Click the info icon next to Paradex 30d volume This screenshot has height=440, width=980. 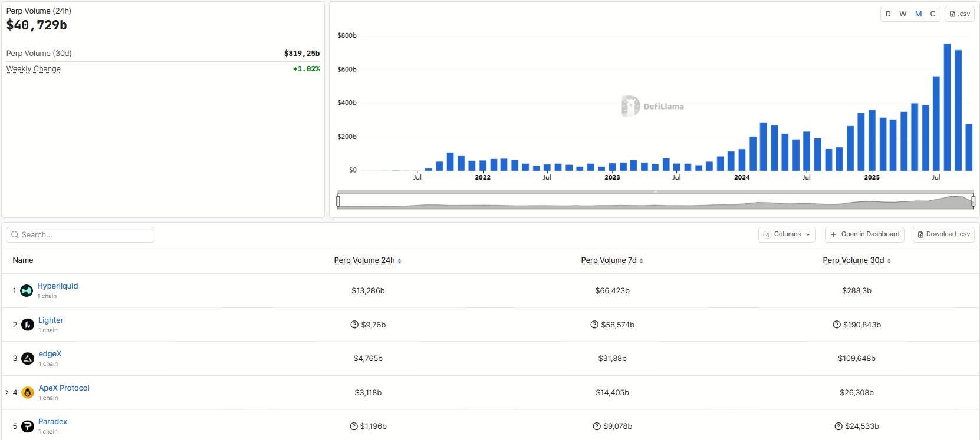[x=838, y=426]
